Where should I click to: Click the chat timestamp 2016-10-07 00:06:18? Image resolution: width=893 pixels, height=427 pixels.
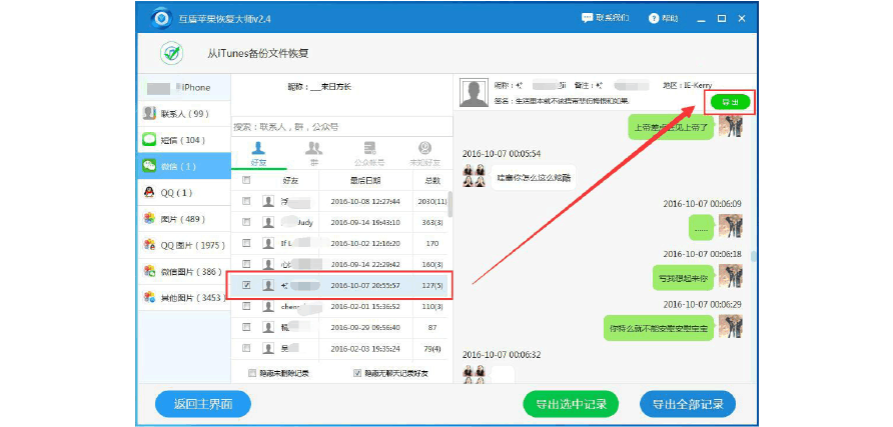[702, 254]
